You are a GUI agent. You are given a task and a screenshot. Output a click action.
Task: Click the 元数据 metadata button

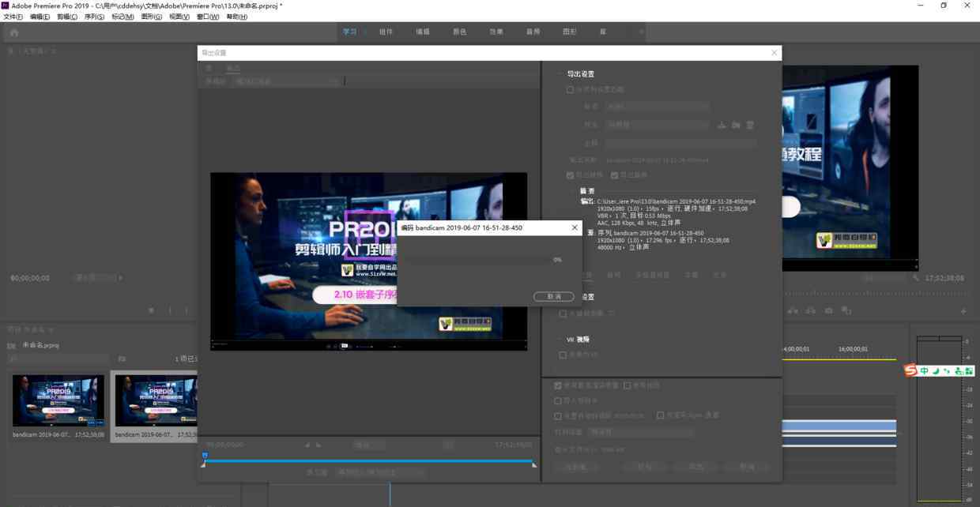click(x=576, y=467)
